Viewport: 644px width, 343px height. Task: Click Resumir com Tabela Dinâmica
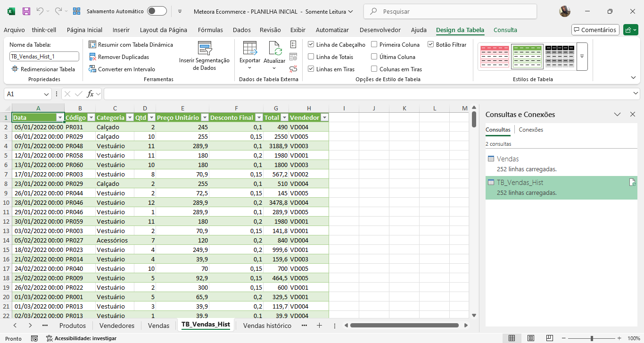click(131, 45)
